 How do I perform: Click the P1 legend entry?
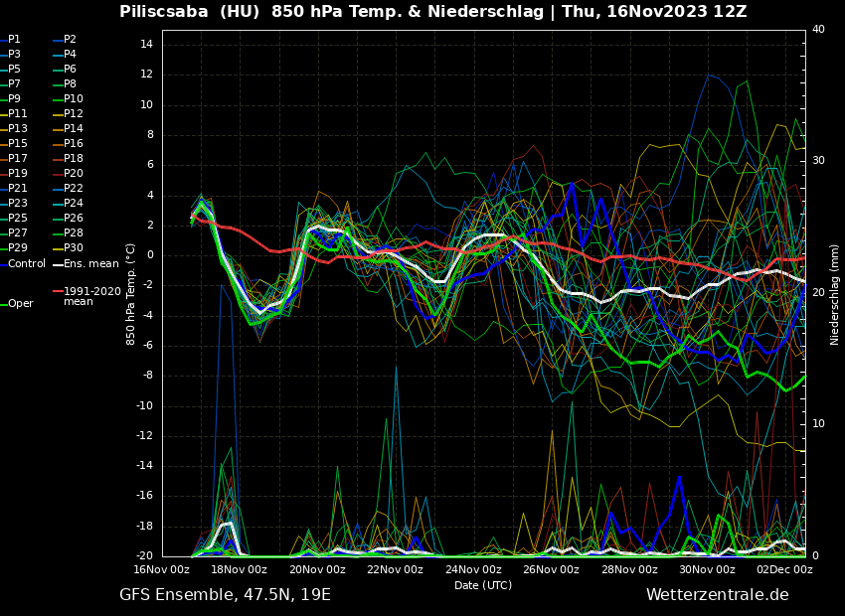[x=14, y=40]
